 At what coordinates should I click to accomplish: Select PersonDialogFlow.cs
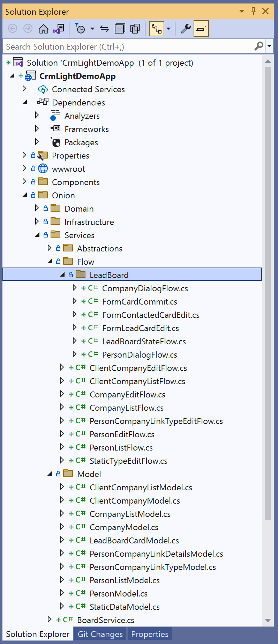click(x=140, y=355)
